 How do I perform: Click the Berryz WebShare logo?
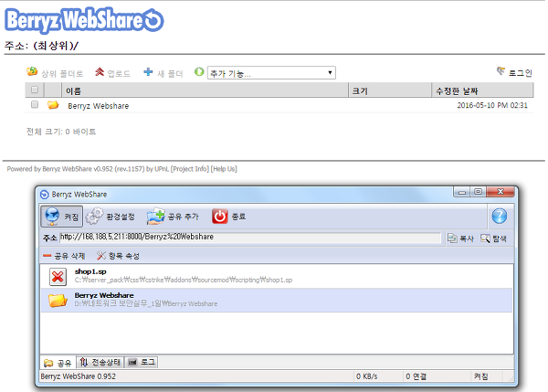tap(84, 20)
